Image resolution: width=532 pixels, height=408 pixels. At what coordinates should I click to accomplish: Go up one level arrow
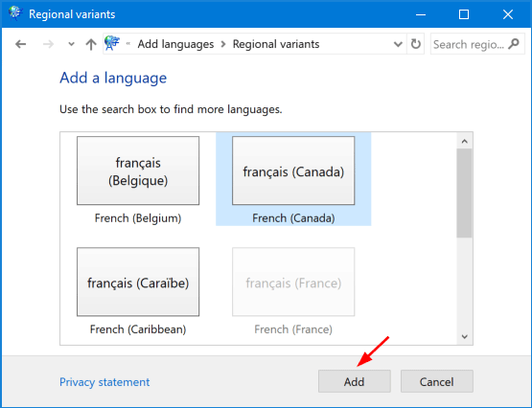pyautogui.click(x=91, y=44)
